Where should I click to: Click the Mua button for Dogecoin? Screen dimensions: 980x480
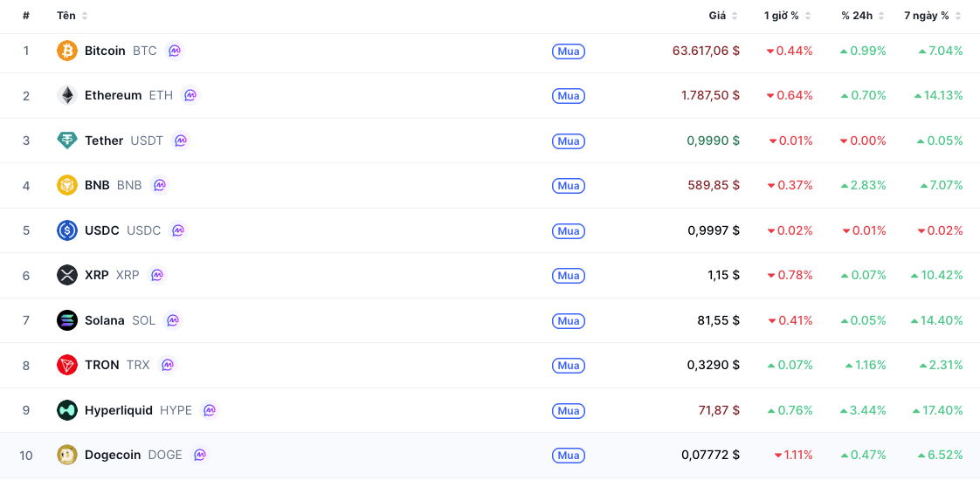[568, 456]
